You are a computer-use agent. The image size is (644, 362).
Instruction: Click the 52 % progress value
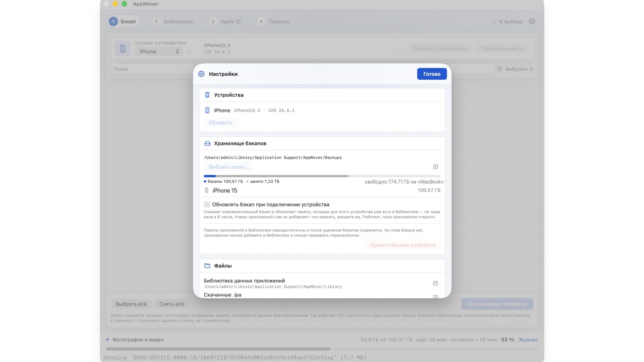point(508,340)
